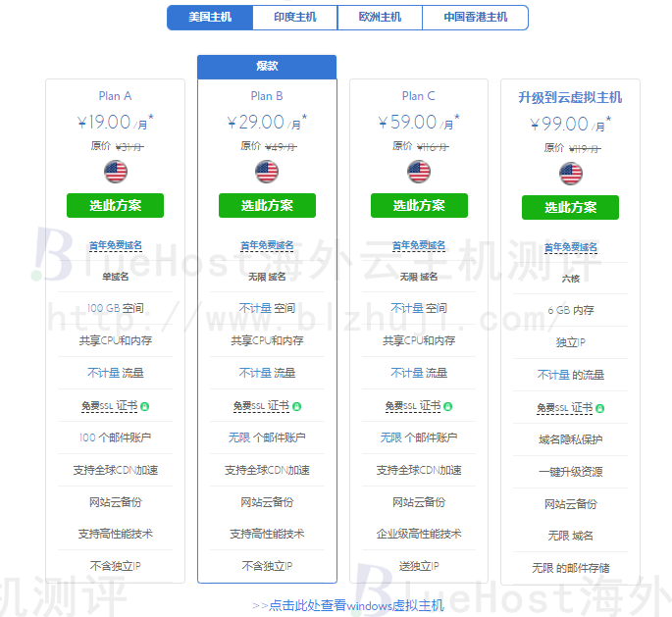Image resolution: width=672 pixels, height=617 pixels.
Task: Click 共享CPU和内存 in Plan B
Action: 267,340
